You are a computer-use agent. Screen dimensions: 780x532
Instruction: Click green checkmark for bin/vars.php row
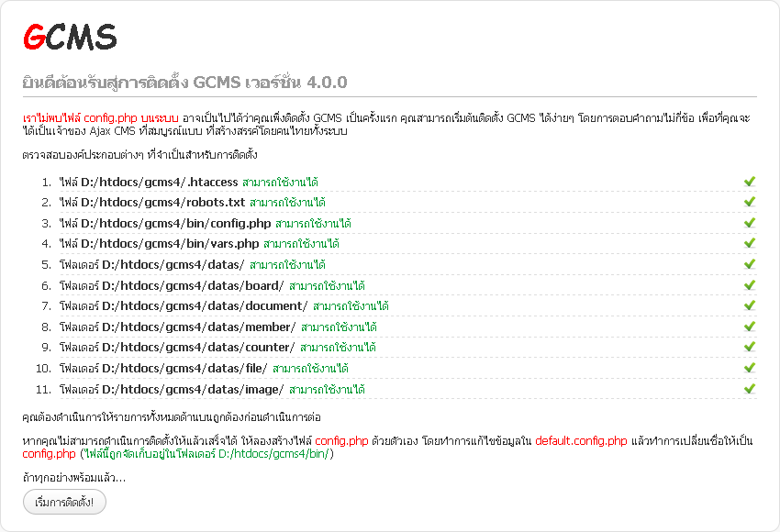pos(750,243)
